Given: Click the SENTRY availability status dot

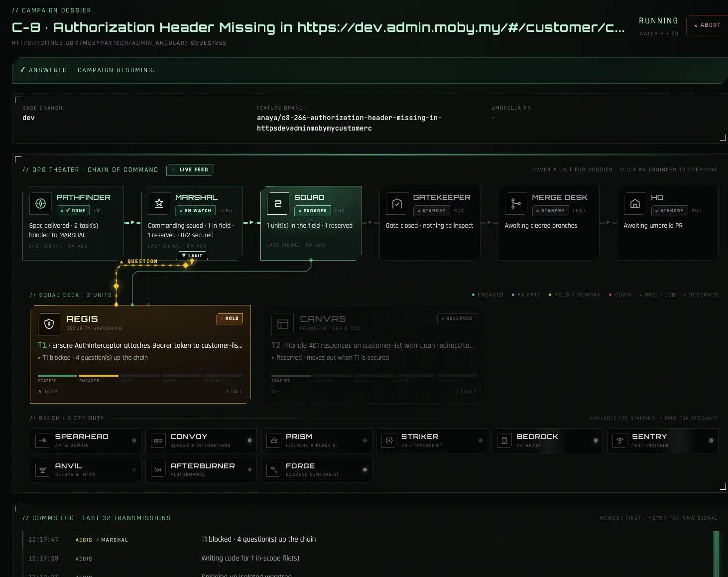Looking at the screenshot, I should pos(711,440).
